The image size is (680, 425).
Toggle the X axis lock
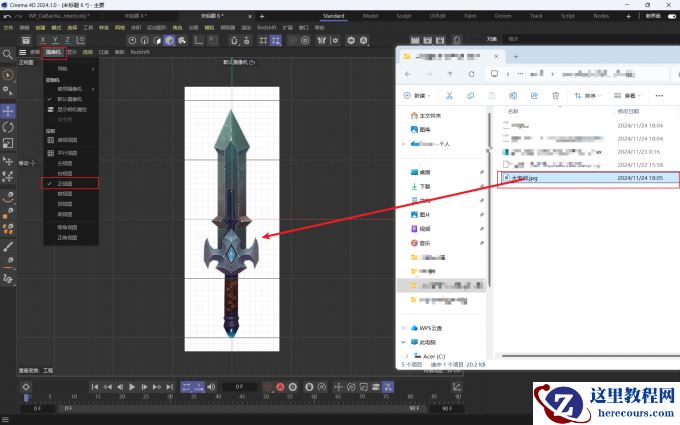pos(42,40)
